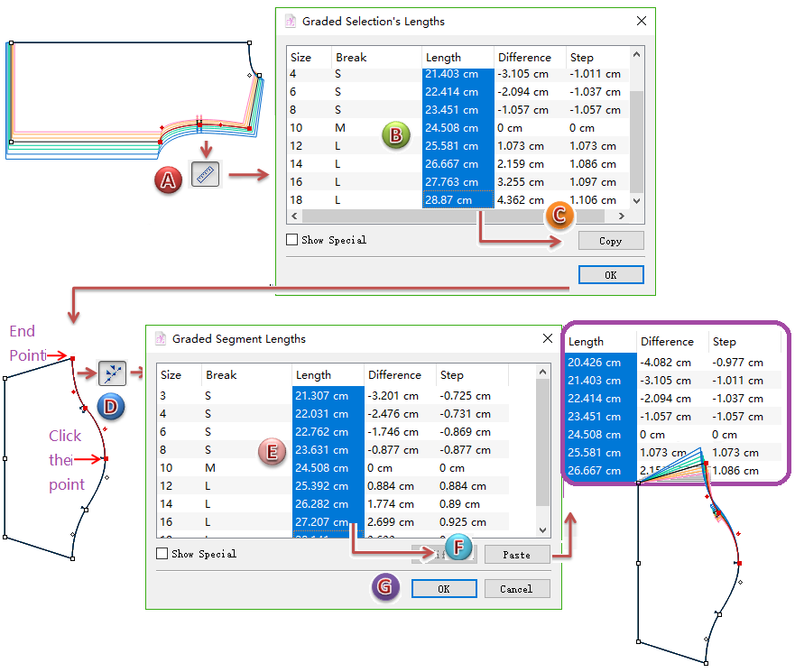Close the Graded Selection's Lengths dialog
The image size is (795, 672).
tap(641, 21)
